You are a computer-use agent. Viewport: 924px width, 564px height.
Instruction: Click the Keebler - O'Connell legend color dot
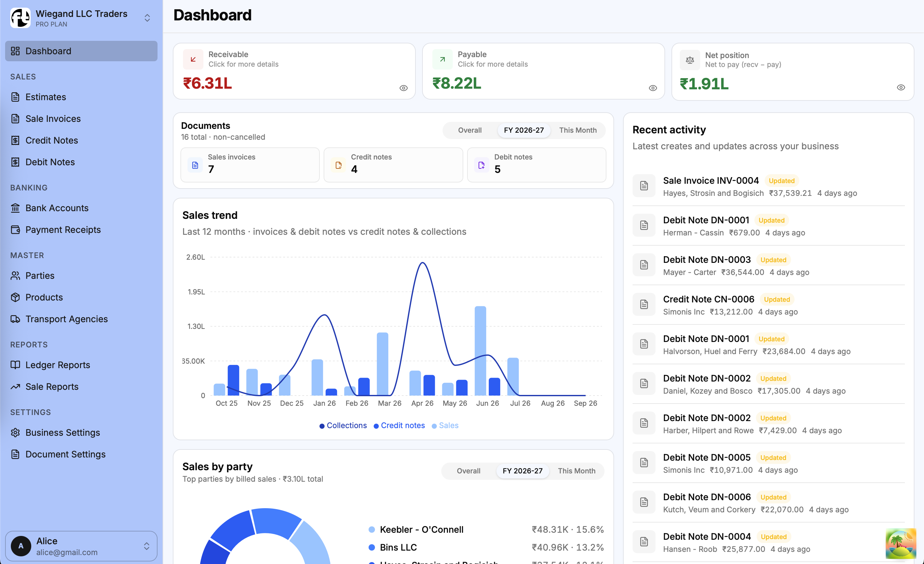[372, 530]
